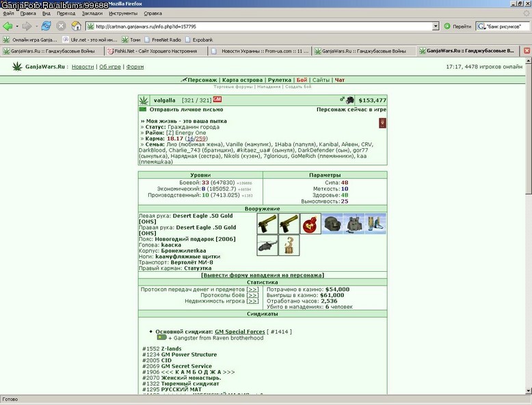Screen dimensions: 532x405
Task: Open the Переход menu
Action: (x=66, y=14)
